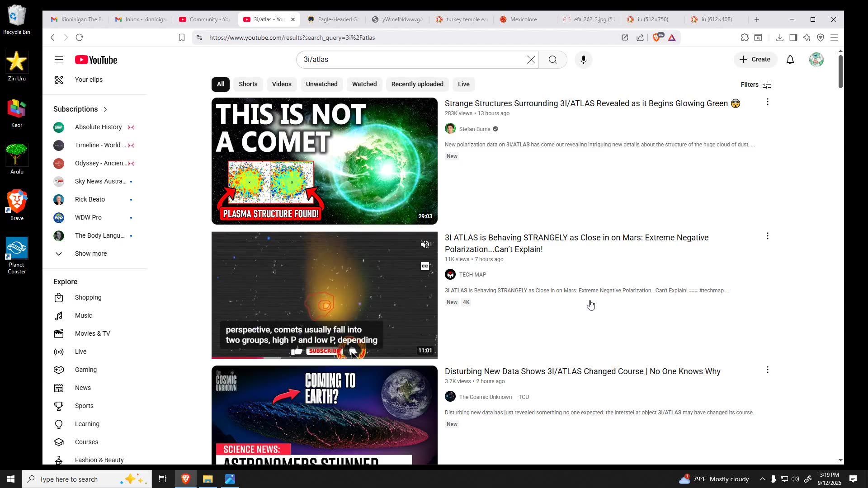Start a voice search with the microphone icon

click(x=583, y=59)
